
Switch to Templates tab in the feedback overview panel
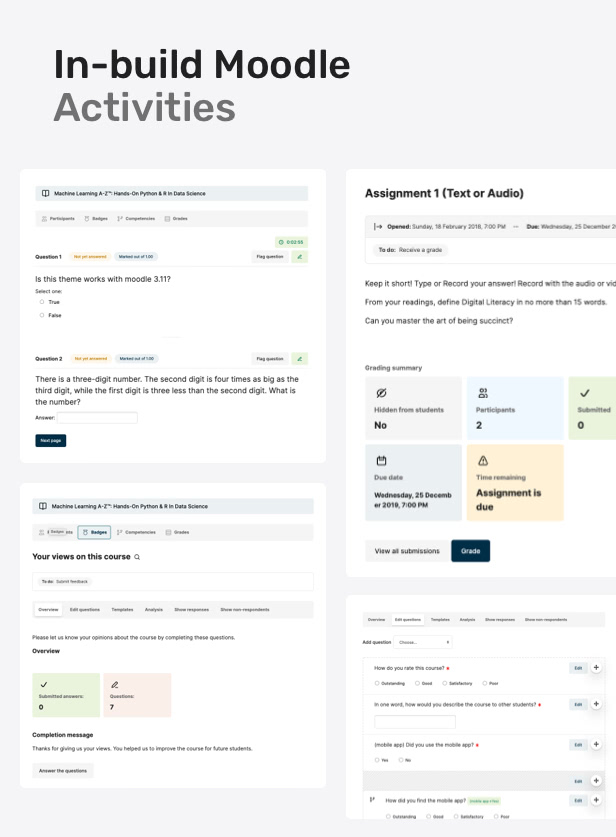(x=122, y=610)
